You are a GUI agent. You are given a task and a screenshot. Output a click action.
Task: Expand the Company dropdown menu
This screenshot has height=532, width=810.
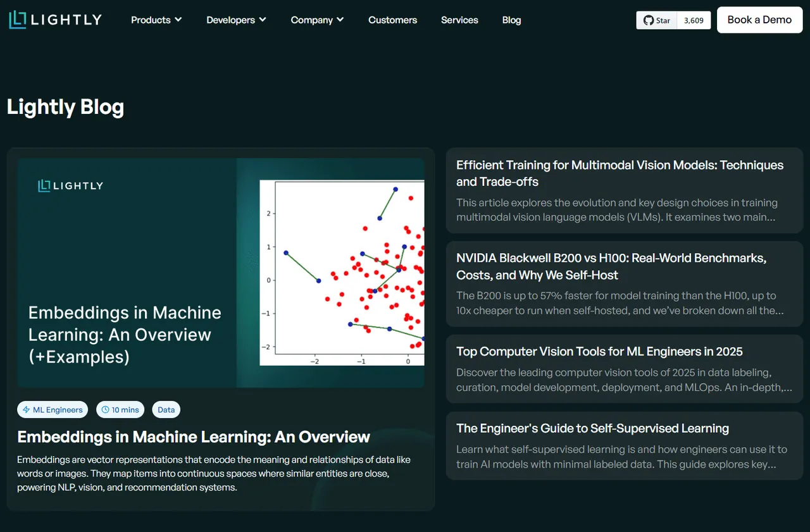point(317,20)
